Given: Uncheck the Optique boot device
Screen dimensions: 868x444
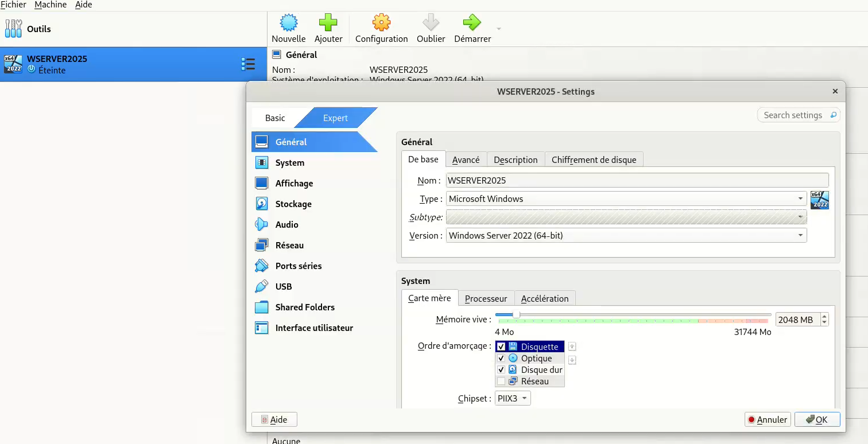Looking at the screenshot, I should click(501, 358).
